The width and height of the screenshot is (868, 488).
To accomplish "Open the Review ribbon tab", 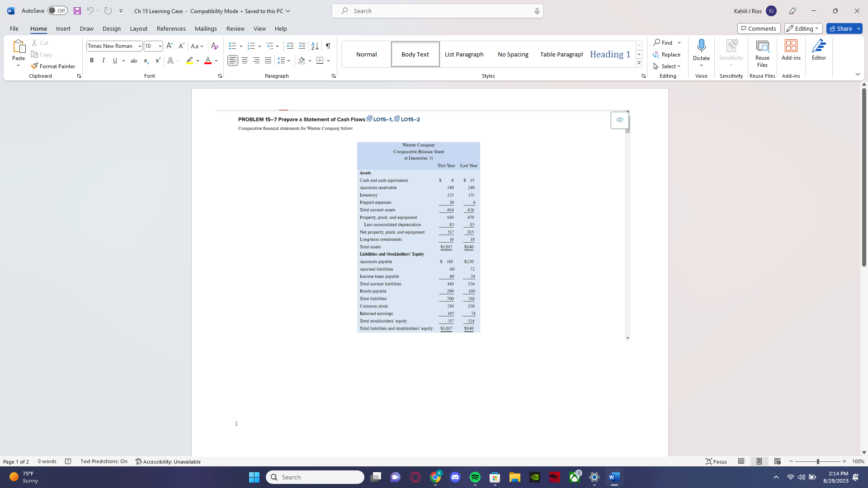I will (235, 28).
